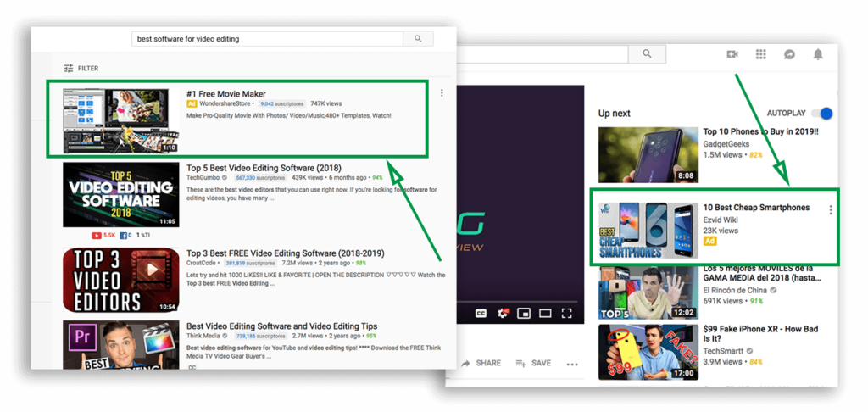
Task: Open the YouTube apps grid icon
Action: click(760, 53)
